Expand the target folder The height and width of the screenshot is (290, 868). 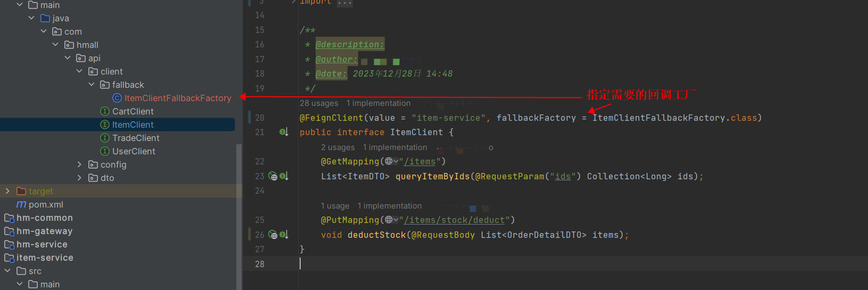click(7, 191)
